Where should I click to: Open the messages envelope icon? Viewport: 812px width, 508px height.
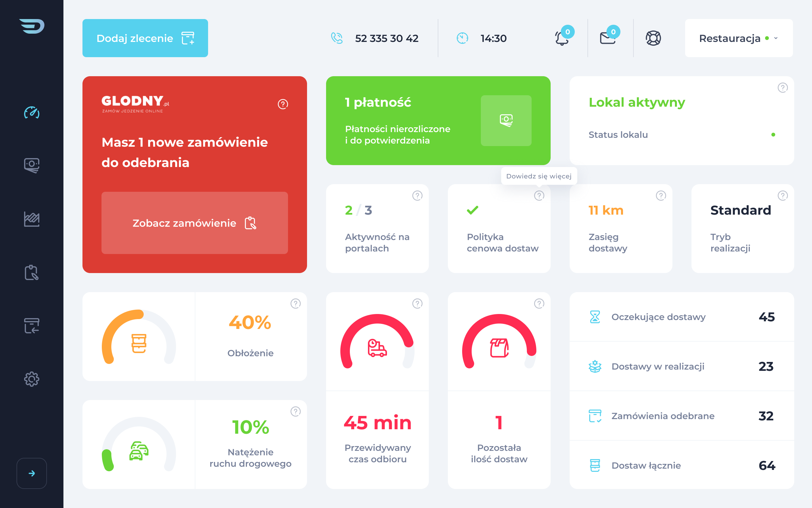point(608,38)
